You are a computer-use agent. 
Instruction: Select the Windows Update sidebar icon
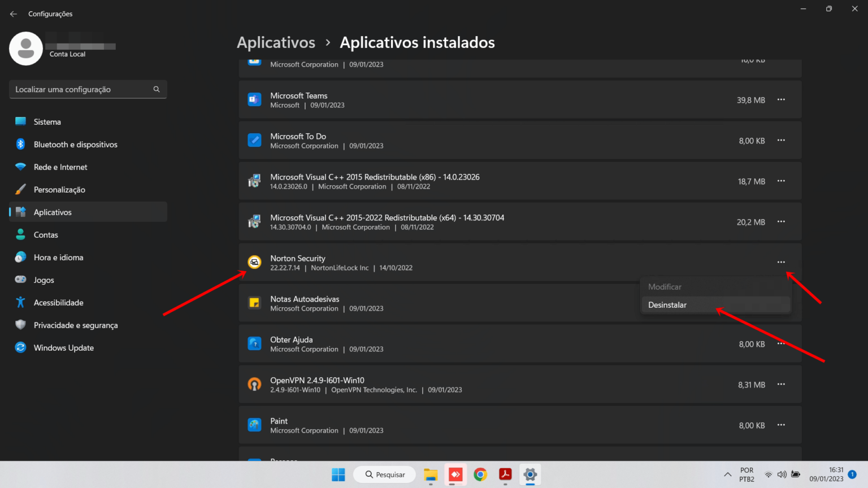tap(20, 347)
